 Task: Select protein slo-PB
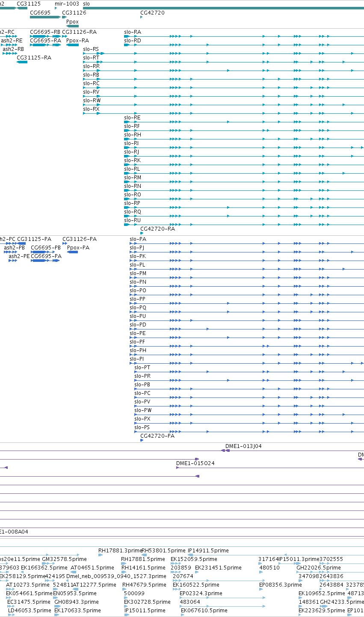point(142,385)
